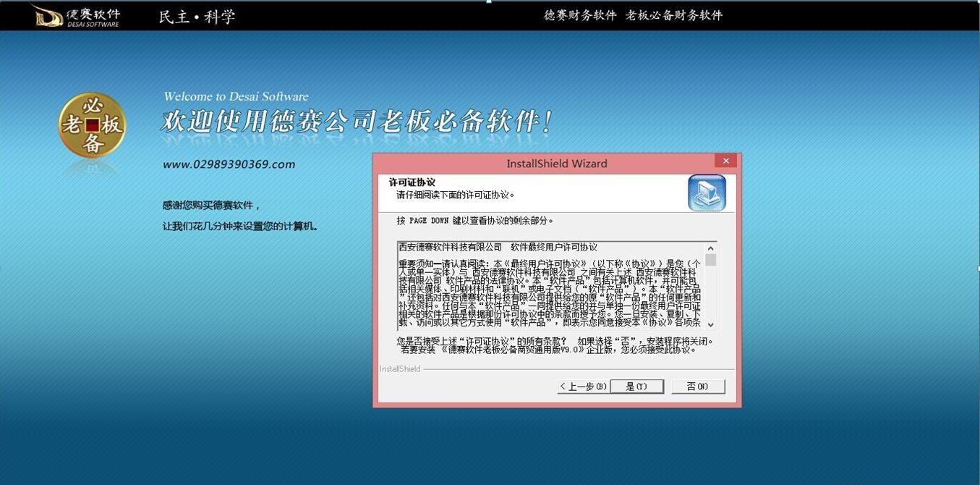The width and height of the screenshot is (980, 485).
Task: Click the 德赛财务软件 老板必备财务软件 header text
Action: pos(634,15)
